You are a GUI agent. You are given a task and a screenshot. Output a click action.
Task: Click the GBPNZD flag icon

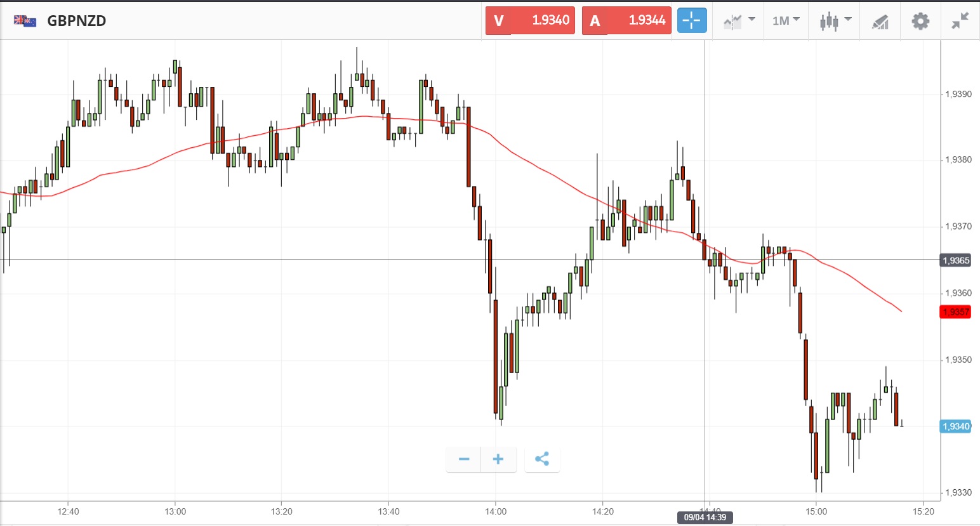[25, 21]
